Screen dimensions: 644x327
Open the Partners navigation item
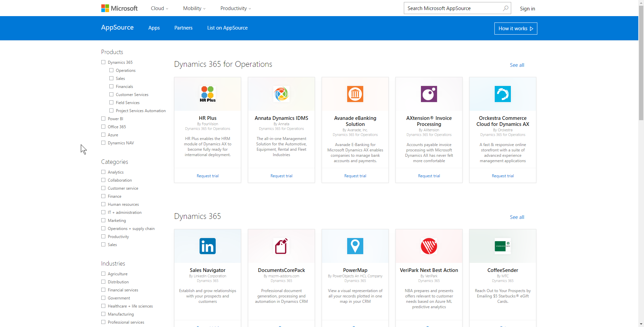(183, 28)
